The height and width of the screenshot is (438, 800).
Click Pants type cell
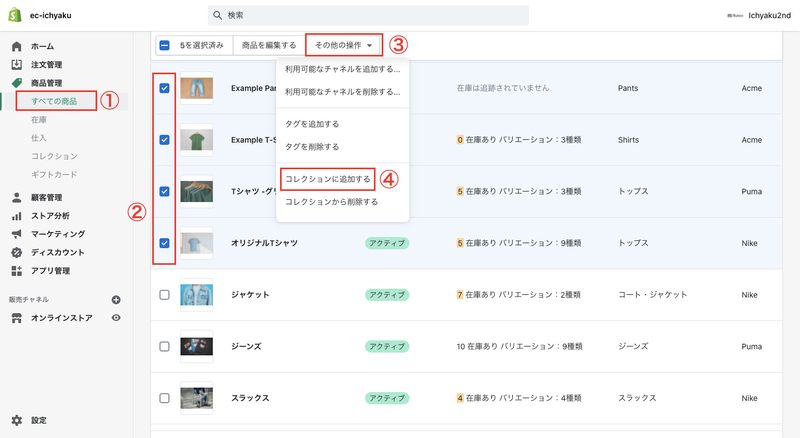628,88
